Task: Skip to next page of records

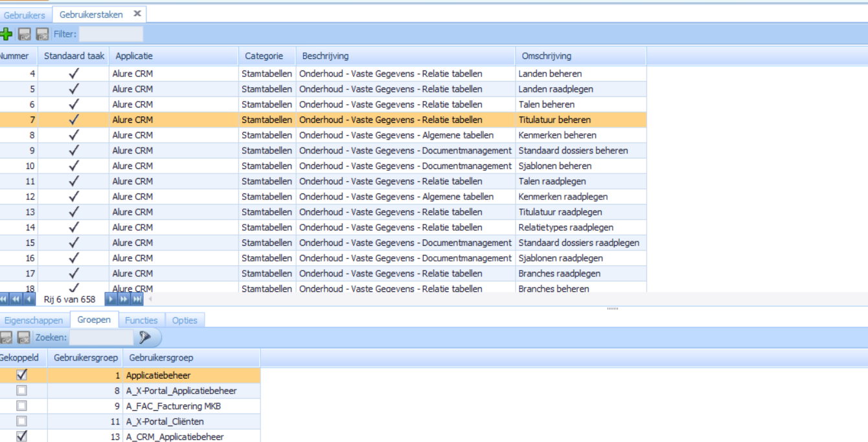Action: tap(124, 299)
